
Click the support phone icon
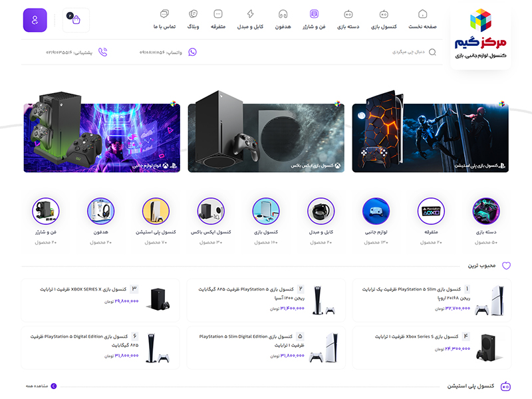(103, 53)
